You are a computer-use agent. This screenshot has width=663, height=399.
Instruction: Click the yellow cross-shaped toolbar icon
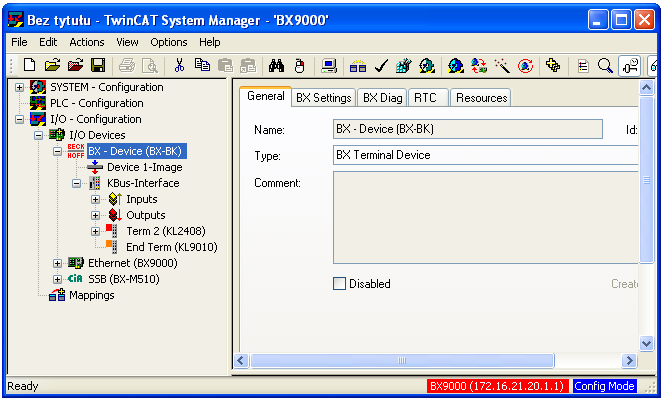coord(553,66)
